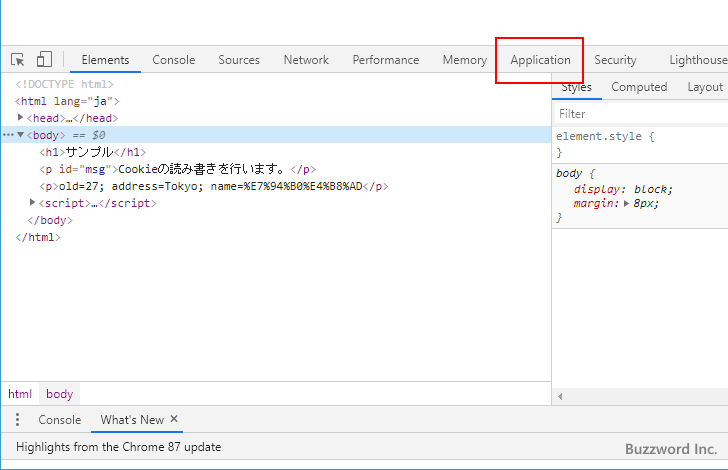Open the Network tab
Viewport: 728px width, 470px height.
[306, 60]
